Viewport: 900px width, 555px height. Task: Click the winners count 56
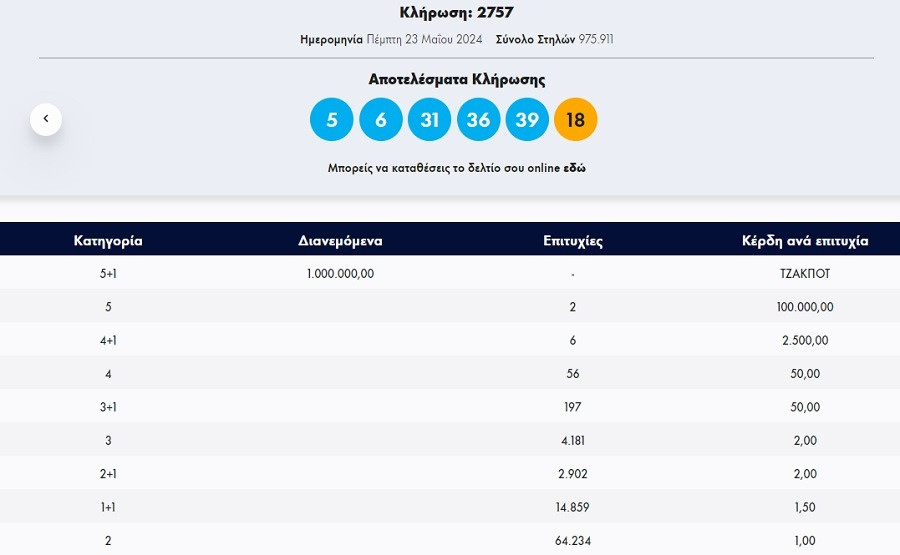[573, 374]
